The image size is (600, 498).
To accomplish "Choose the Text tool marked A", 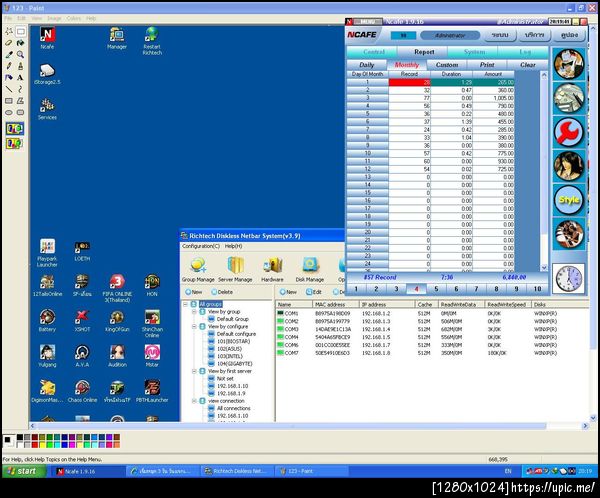I will coord(21,77).
